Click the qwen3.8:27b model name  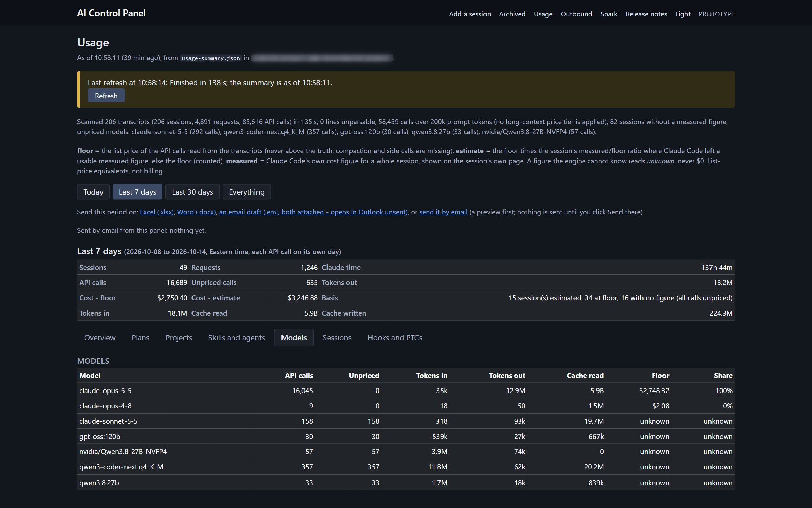coord(99,483)
